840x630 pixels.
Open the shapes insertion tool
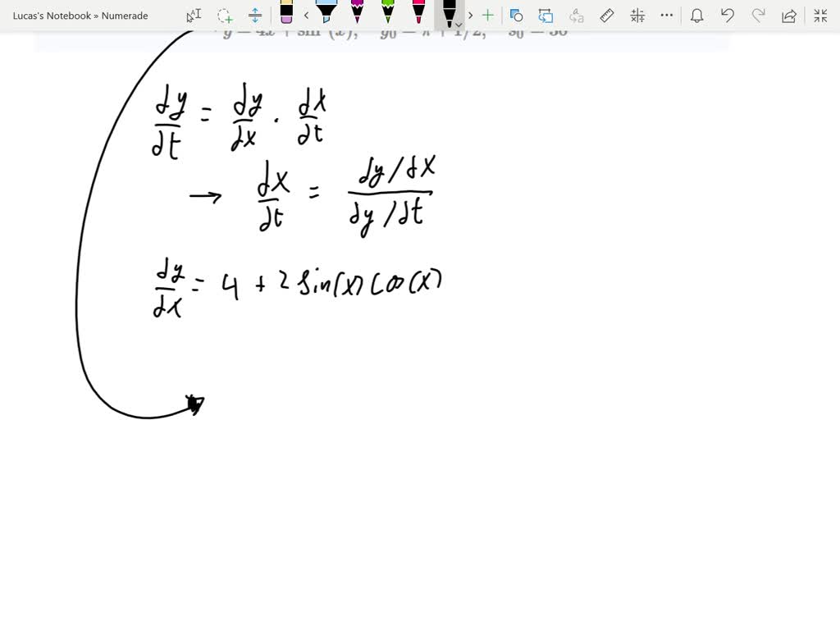[517, 14]
